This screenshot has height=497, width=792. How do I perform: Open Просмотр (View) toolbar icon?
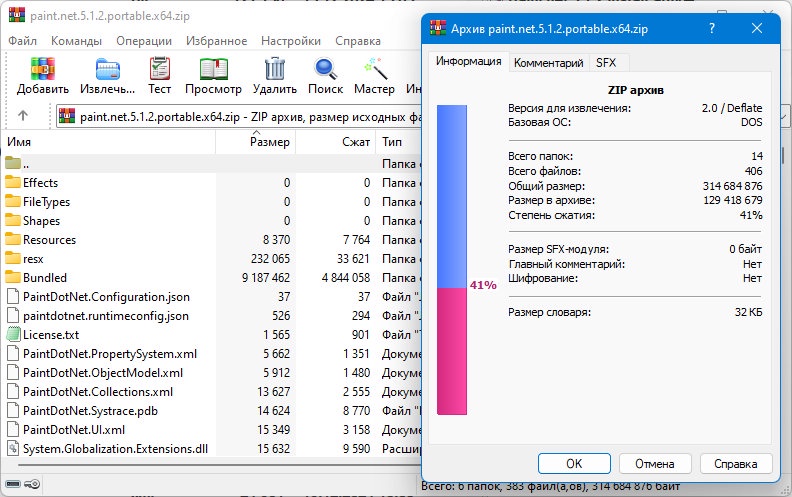pos(214,69)
